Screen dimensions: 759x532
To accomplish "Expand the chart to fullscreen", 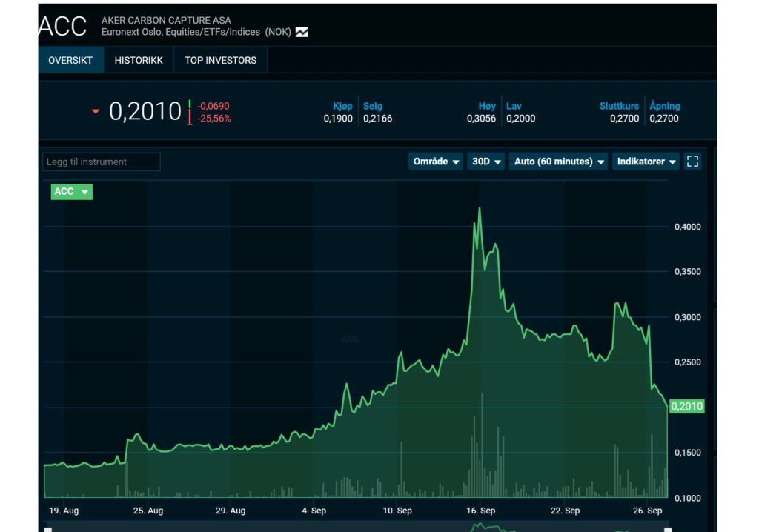I will point(693,162).
